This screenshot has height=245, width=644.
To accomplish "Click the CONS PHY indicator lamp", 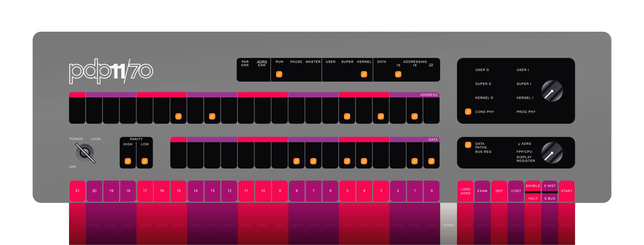I will point(468,112).
